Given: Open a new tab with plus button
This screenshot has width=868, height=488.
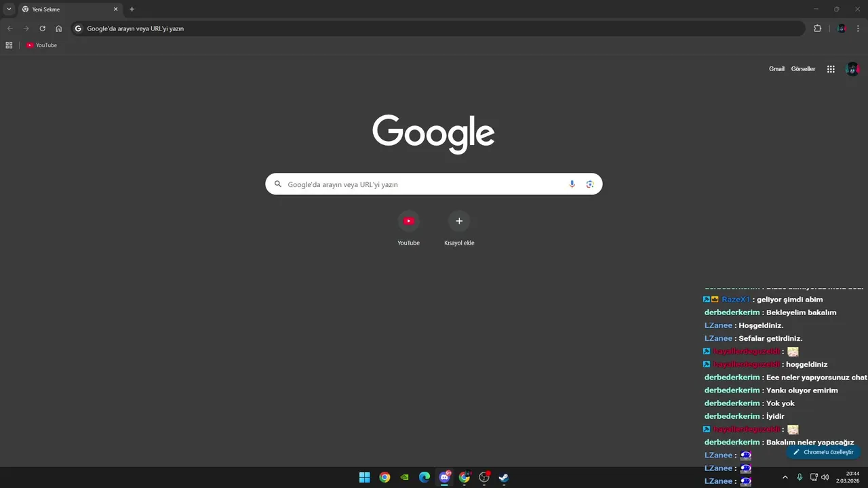Looking at the screenshot, I should 132,9.
